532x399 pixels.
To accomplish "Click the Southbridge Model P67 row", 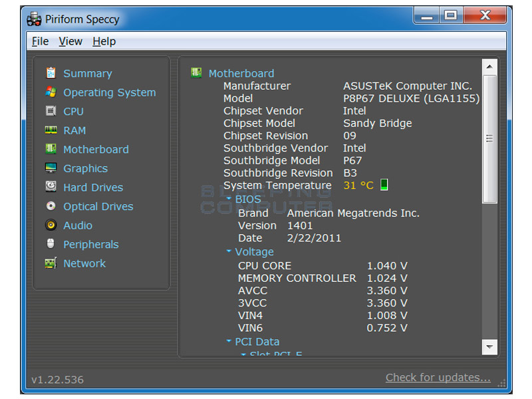I will pos(293,160).
